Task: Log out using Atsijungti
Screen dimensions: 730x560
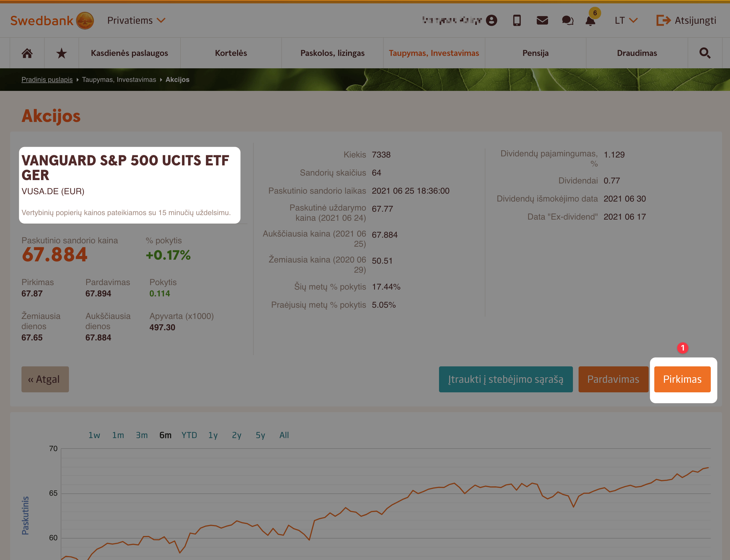Action: click(x=686, y=20)
